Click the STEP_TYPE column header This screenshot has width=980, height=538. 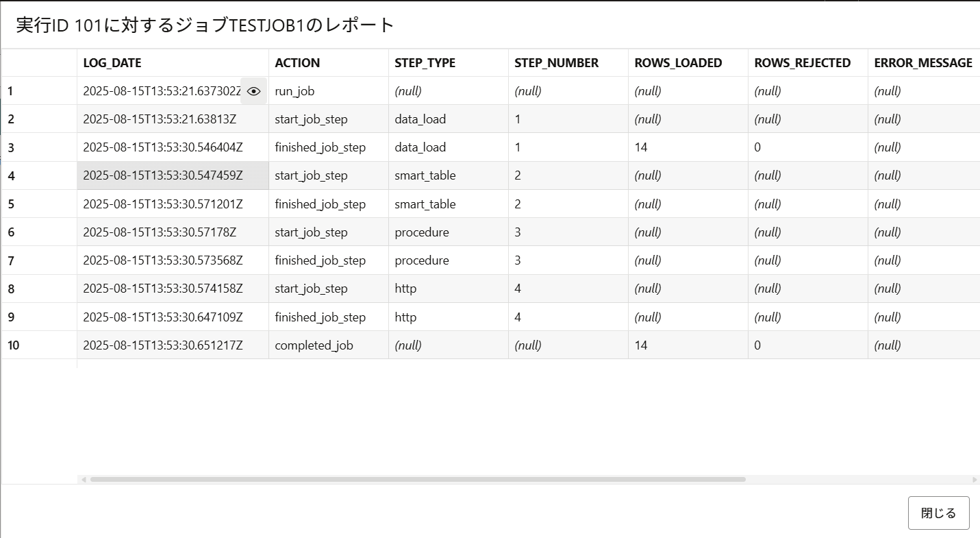pyautogui.click(x=448, y=63)
